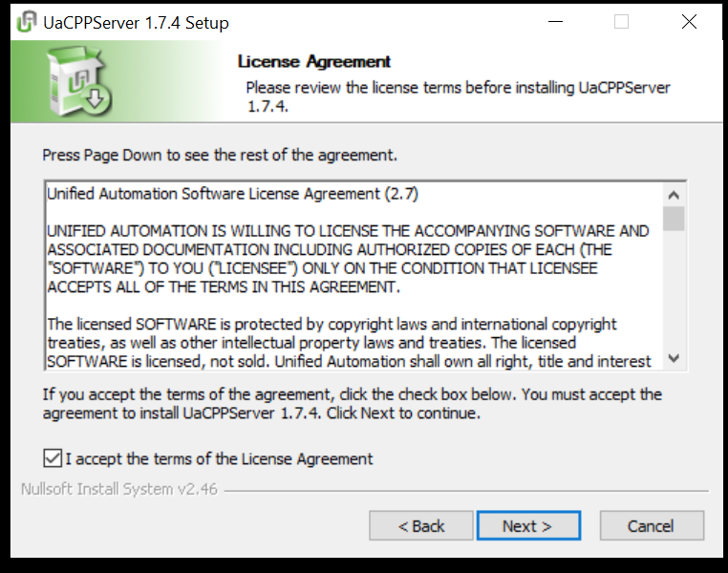Click the license scrollbar down arrow
The width and height of the screenshot is (728, 573).
674,358
